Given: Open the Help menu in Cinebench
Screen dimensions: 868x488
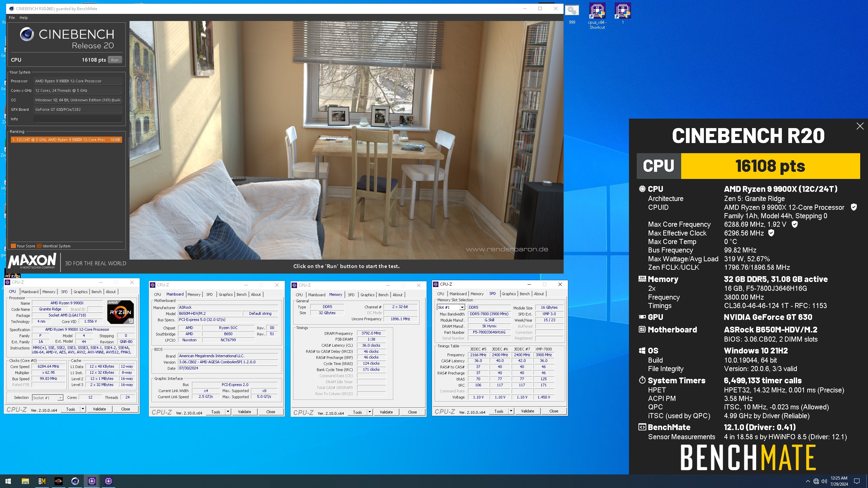Looking at the screenshot, I should click(x=23, y=18).
